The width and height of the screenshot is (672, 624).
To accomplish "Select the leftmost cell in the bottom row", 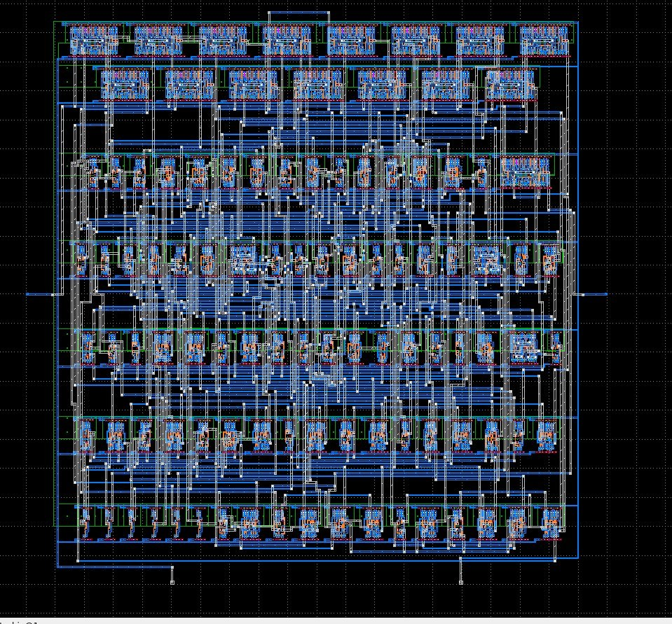I will point(86,522).
